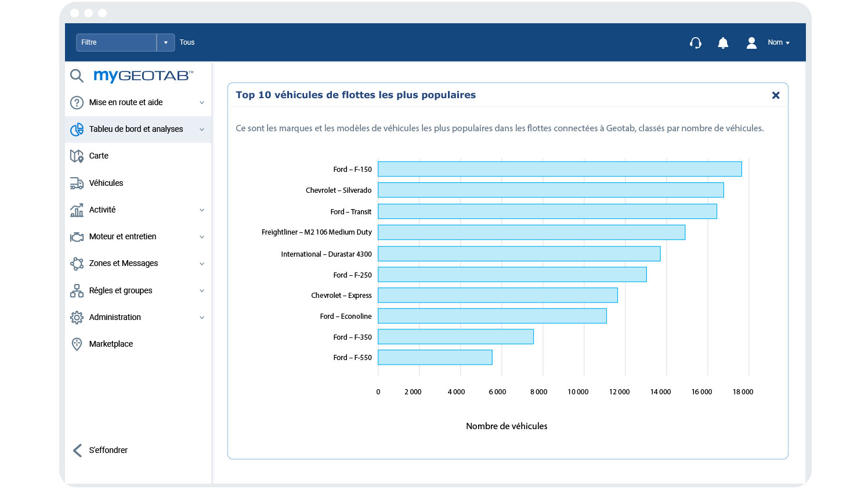The width and height of the screenshot is (868, 489).
Task: Click the Ford – F-350 bar
Action: [x=455, y=337]
